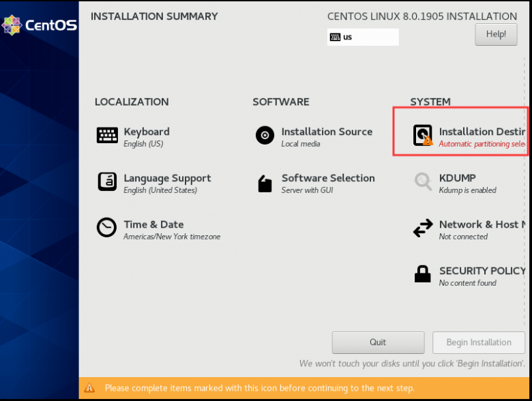Open Installation Source settings label
532x401 pixels.
327,132
